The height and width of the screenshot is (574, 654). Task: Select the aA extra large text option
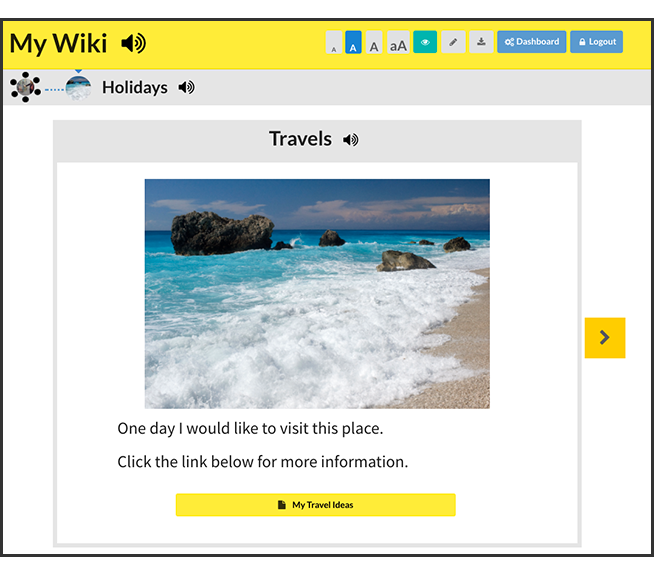click(x=398, y=42)
